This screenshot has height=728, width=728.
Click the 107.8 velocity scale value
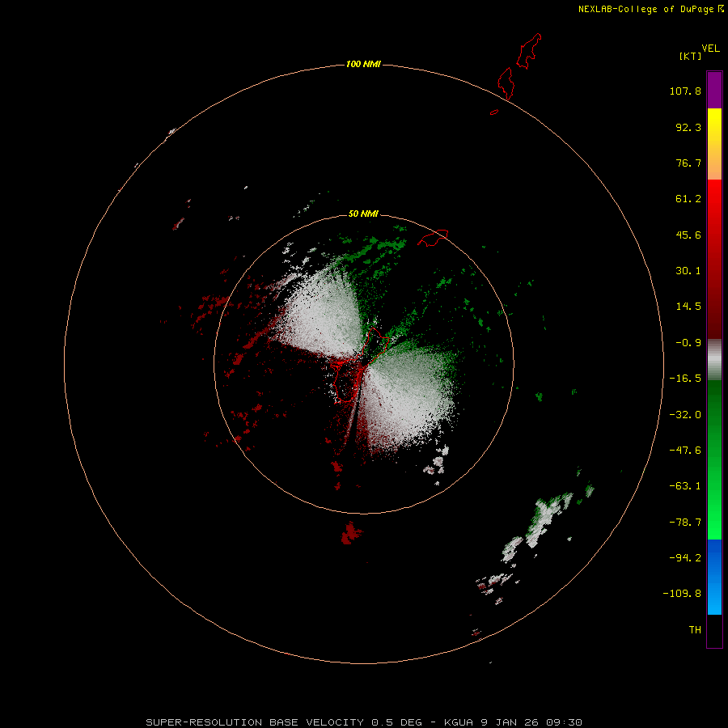pos(685,91)
